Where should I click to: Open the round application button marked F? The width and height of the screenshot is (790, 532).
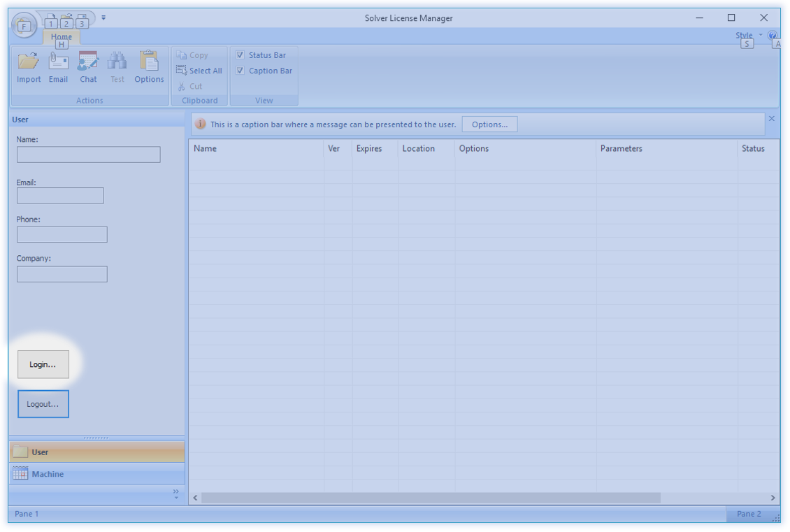24,24
